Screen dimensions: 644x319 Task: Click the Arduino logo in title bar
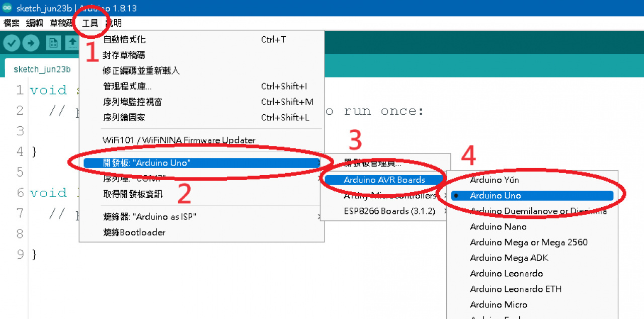pos(8,9)
